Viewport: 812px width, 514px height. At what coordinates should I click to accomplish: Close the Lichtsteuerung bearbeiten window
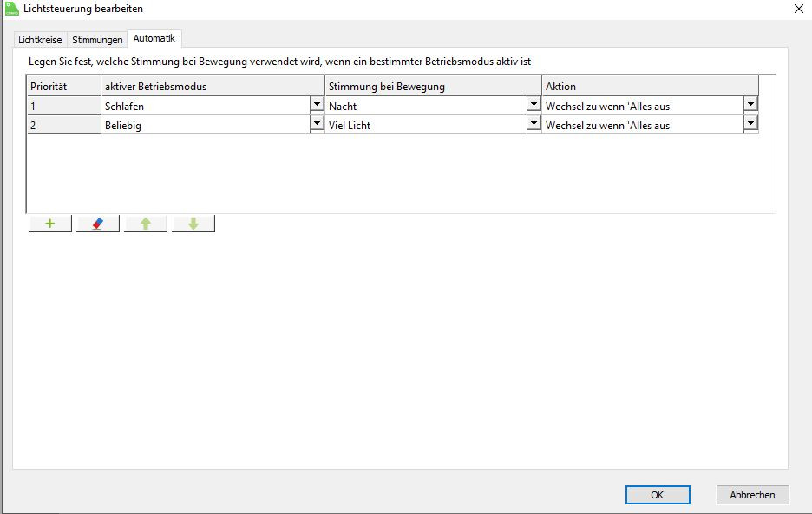point(798,9)
